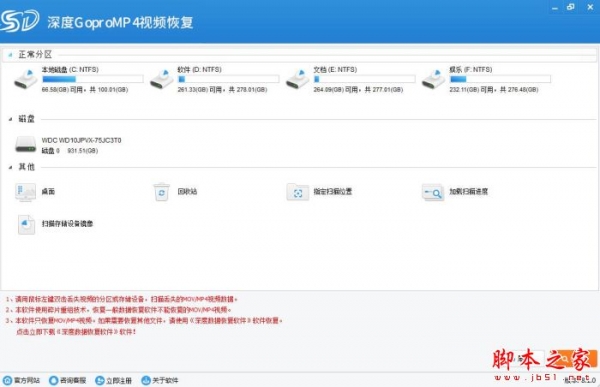Minimize the application window
This screenshot has width=600, height=387.
(x=555, y=8)
